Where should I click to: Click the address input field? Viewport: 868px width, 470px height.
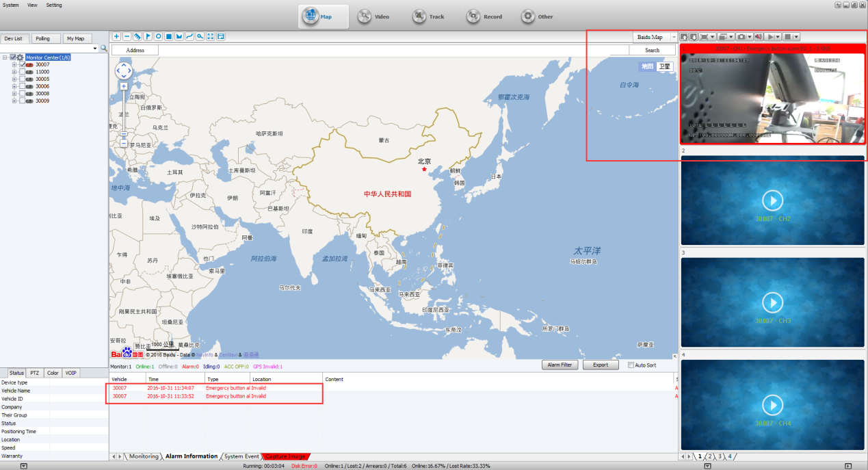pos(393,50)
